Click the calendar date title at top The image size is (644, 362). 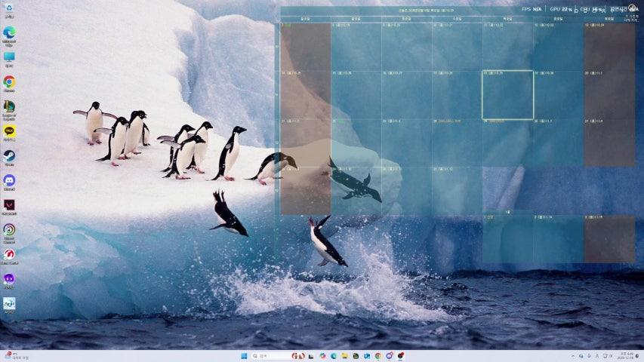click(426, 11)
